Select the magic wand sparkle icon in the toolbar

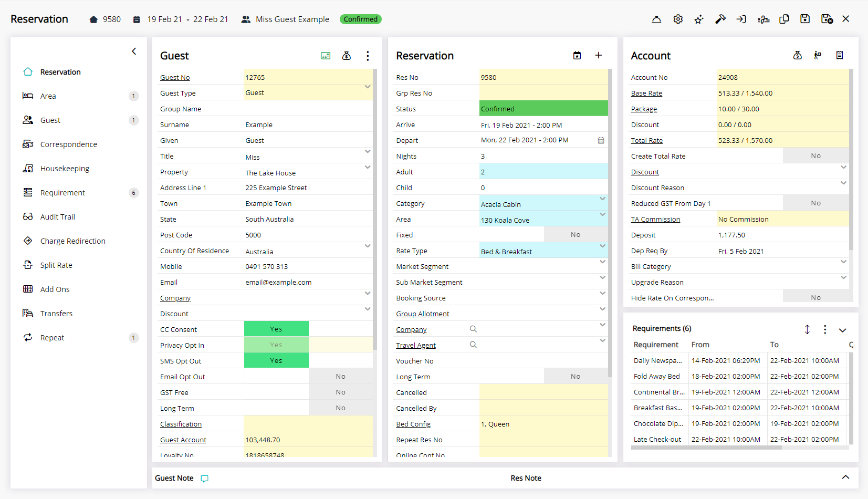[699, 19]
